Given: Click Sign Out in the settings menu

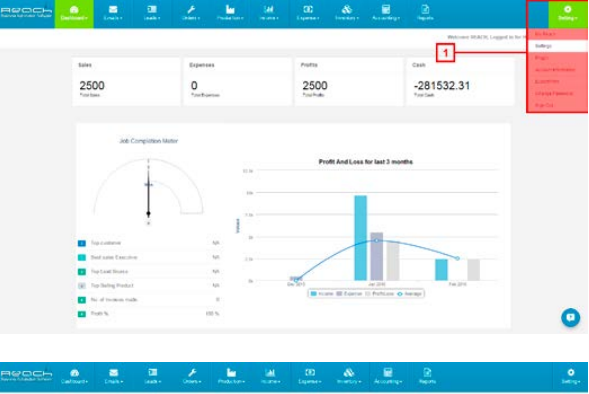Looking at the screenshot, I should point(544,105).
